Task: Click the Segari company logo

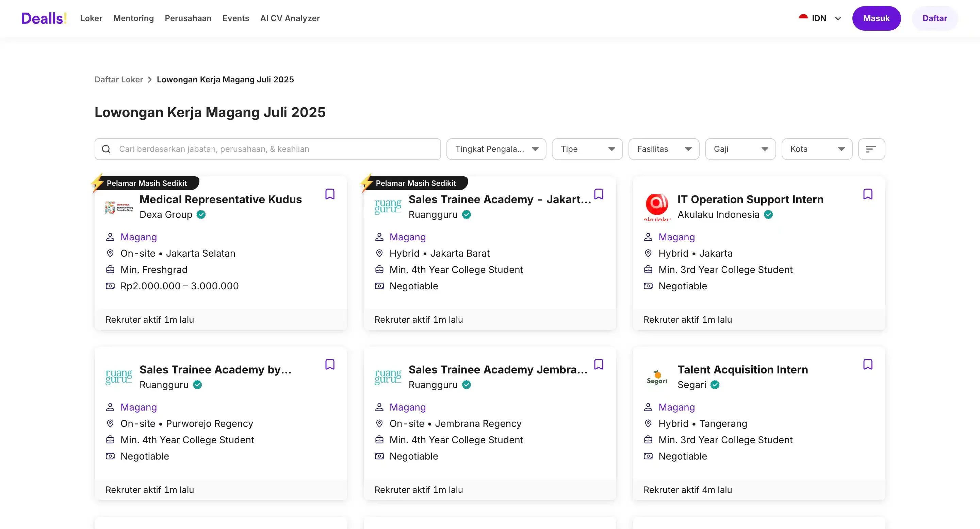Action: point(657,377)
